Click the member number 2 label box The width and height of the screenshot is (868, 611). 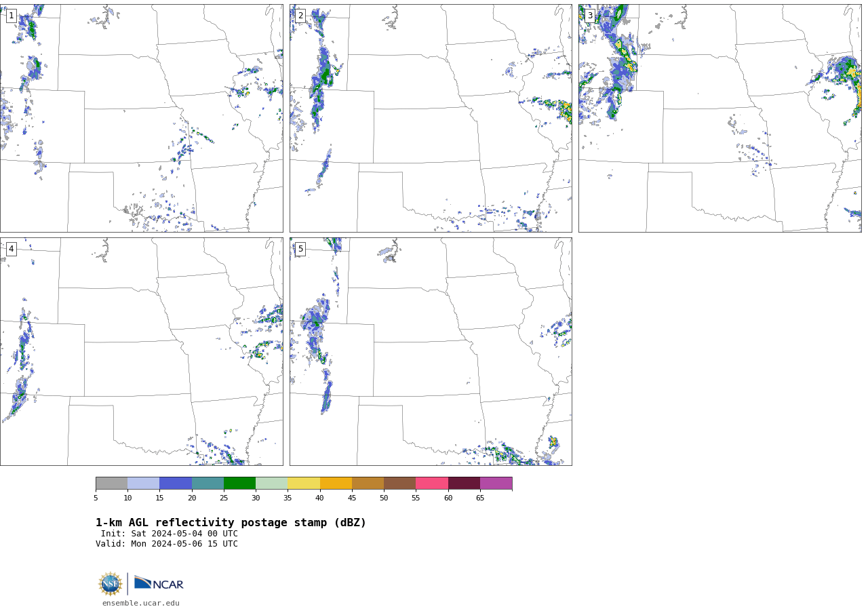click(300, 16)
